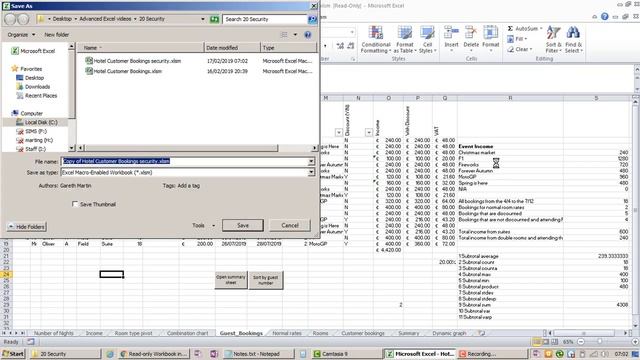Click the Save button

pos(243,225)
